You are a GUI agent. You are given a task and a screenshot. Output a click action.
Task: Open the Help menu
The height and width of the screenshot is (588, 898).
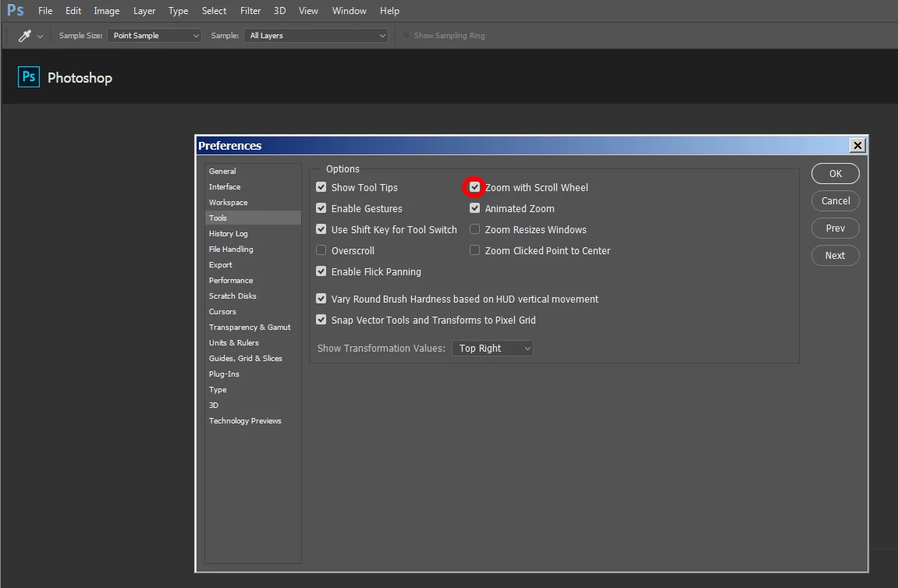(389, 10)
